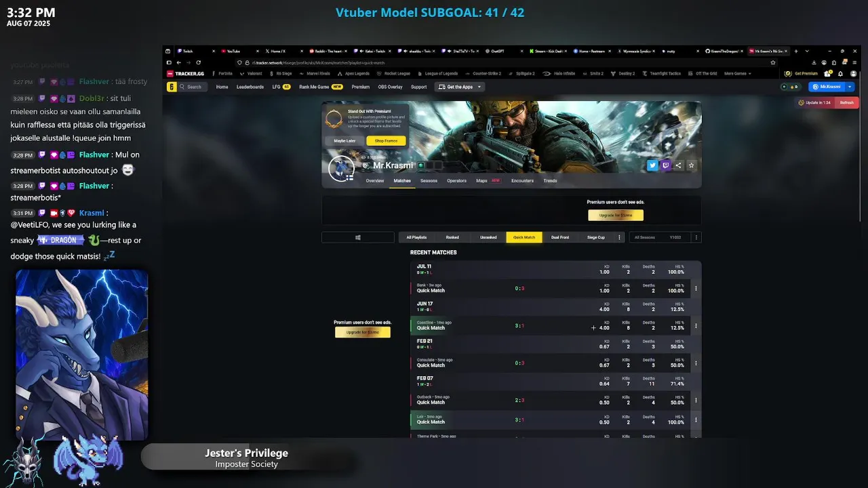868x488 pixels.
Task: Select the Quick Match playlist filter
Action: (x=524, y=237)
